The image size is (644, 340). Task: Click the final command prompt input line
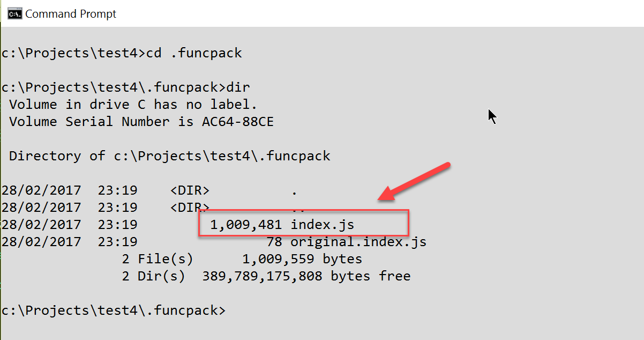[x=114, y=311]
